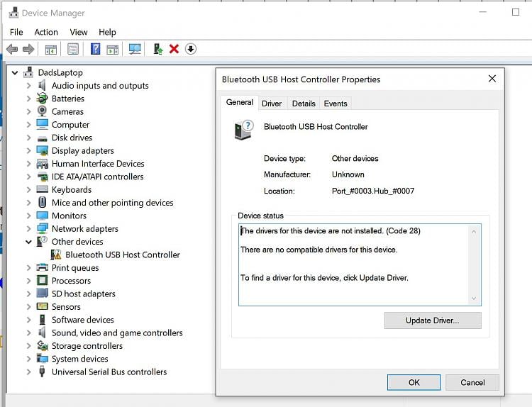Screen dimensions: 532x407
Task: Click the Keyboards category icon
Action: [x=42, y=189]
